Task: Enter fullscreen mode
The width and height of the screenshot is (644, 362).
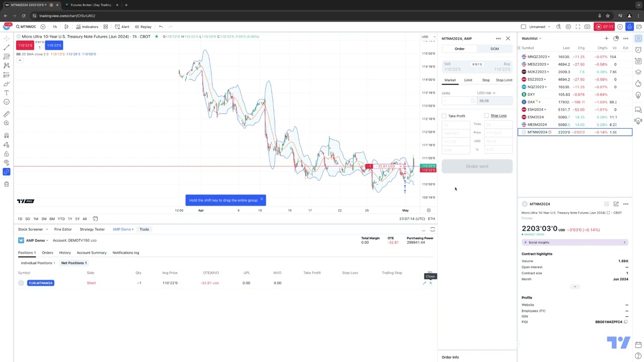Action: 578,27
